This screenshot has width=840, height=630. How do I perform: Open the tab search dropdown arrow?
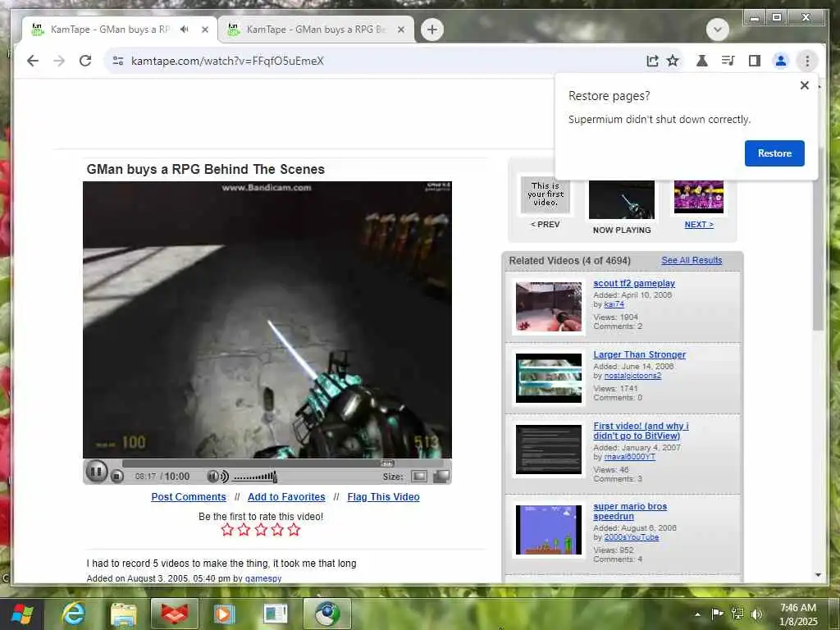tap(717, 29)
